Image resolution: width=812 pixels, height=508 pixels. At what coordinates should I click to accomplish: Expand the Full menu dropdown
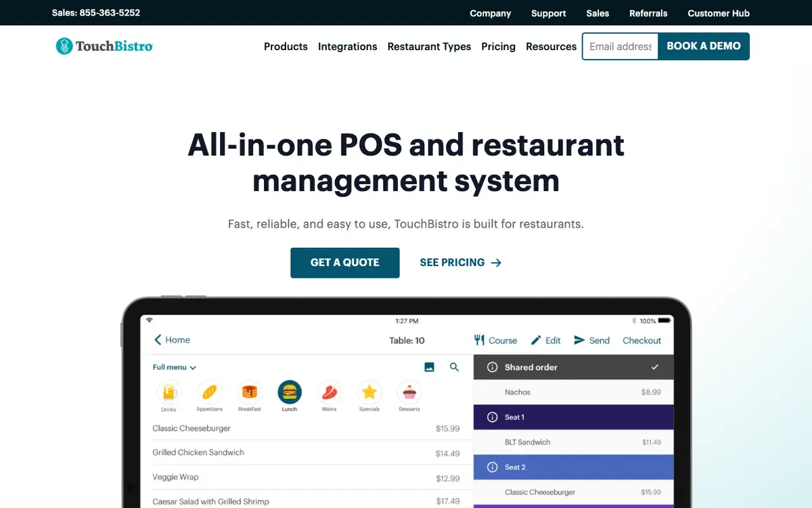[175, 367]
